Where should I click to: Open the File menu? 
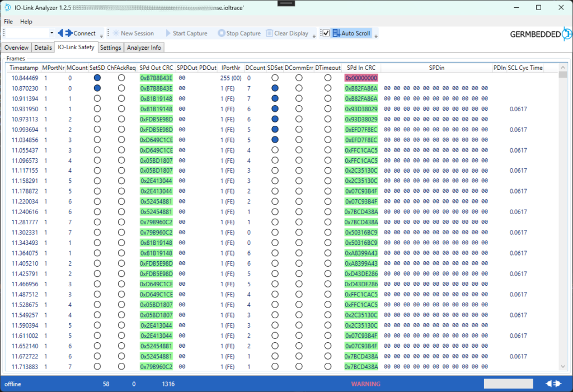pyautogui.click(x=8, y=21)
